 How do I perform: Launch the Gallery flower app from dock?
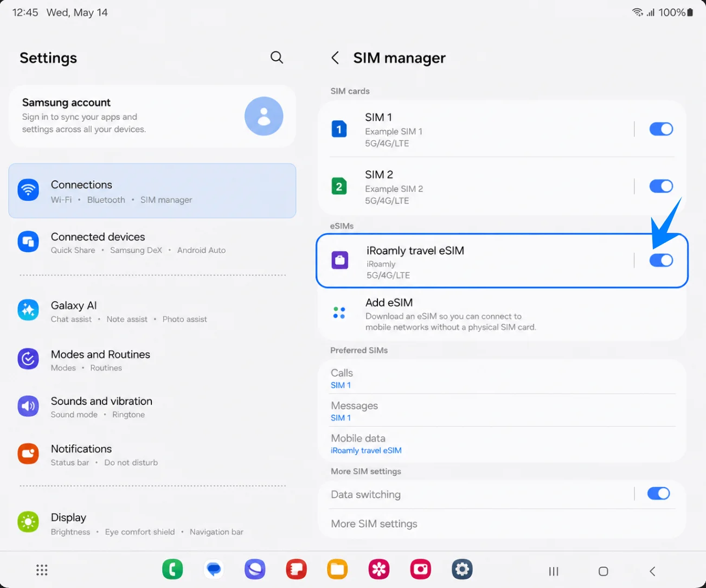point(379,570)
